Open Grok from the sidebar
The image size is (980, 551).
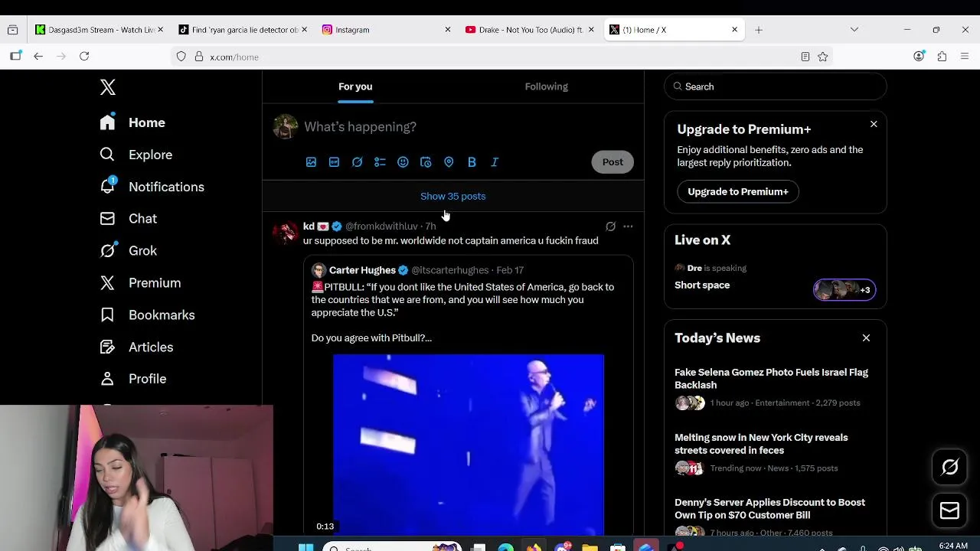point(129,251)
